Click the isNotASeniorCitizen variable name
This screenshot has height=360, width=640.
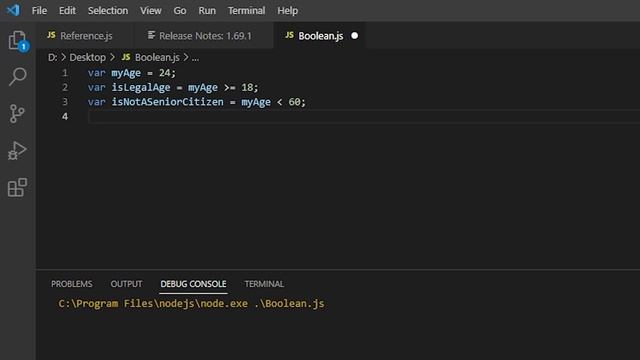[x=167, y=102]
